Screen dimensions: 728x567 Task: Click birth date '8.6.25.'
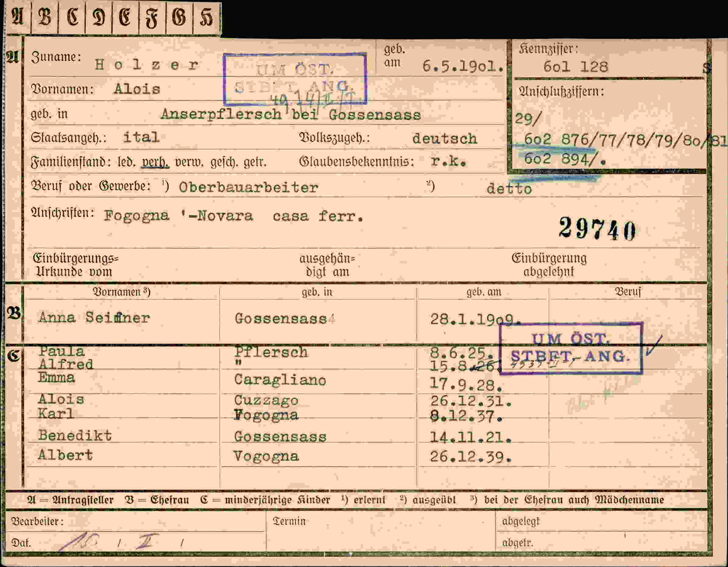click(x=462, y=352)
